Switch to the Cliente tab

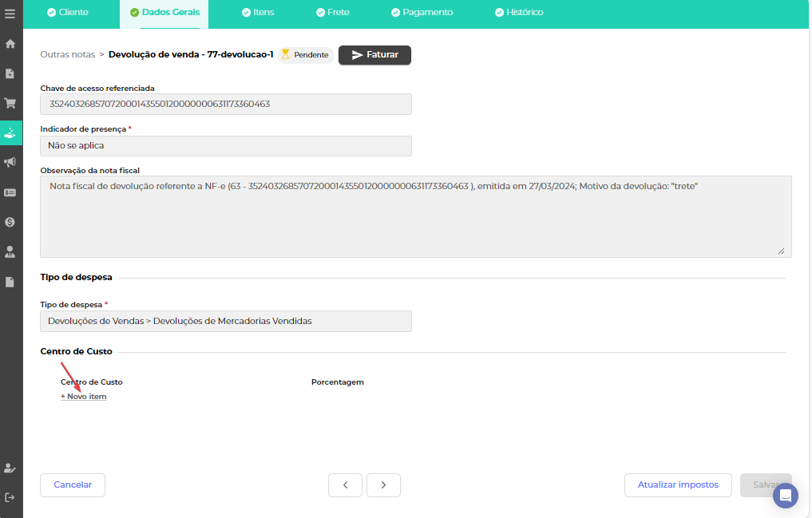[68, 13]
